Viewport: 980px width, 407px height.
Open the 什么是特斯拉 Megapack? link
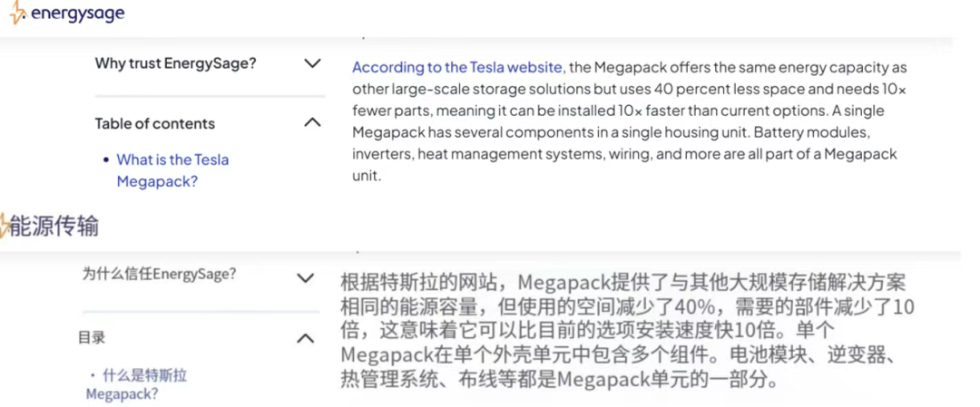click(136, 384)
